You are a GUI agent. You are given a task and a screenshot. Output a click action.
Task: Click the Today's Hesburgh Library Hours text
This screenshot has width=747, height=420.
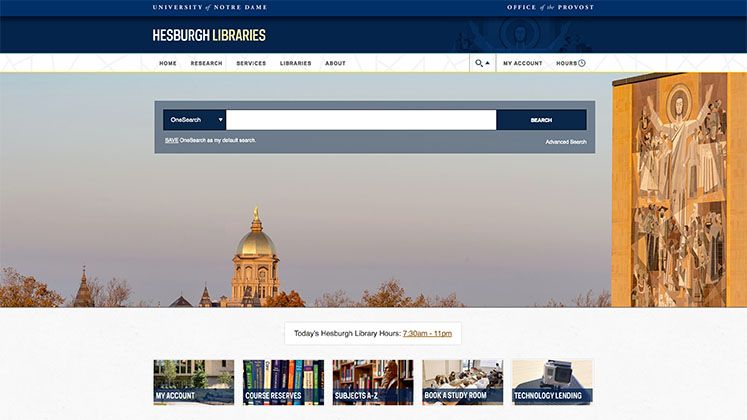click(x=347, y=333)
